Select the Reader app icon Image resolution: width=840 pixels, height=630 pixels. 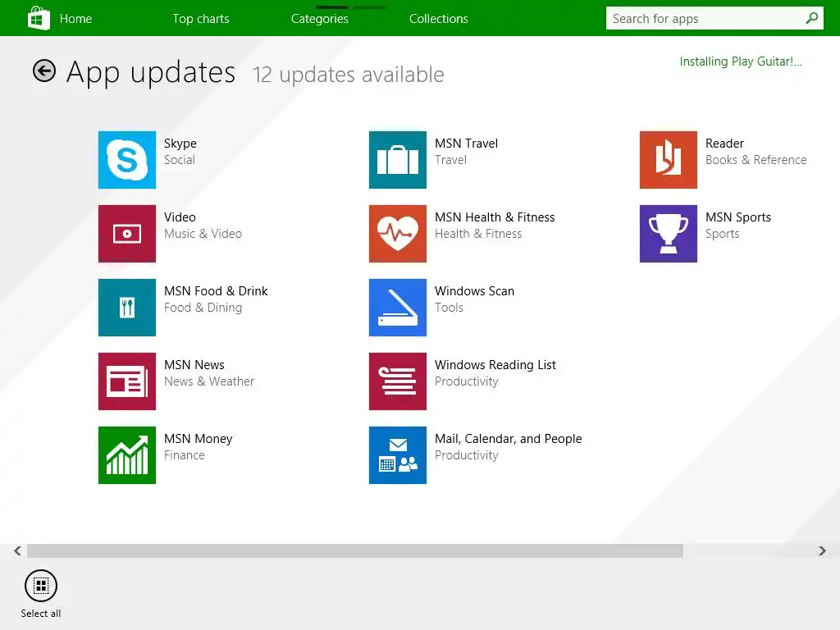[x=668, y=160]
